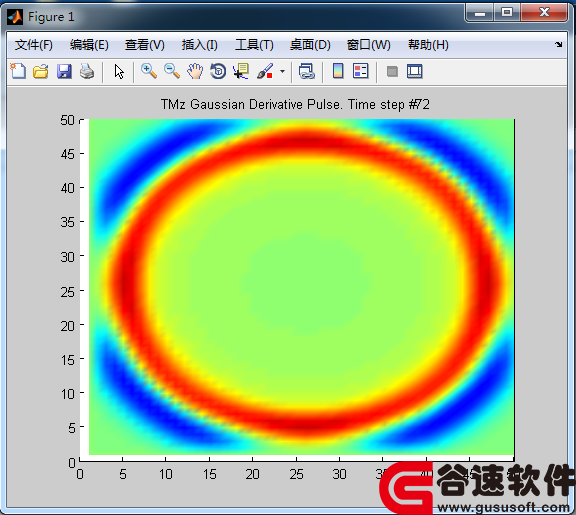This screenshot has height=515, width=576.
Task: Open the brush color dropdown arrow
Action: [282, 71]
